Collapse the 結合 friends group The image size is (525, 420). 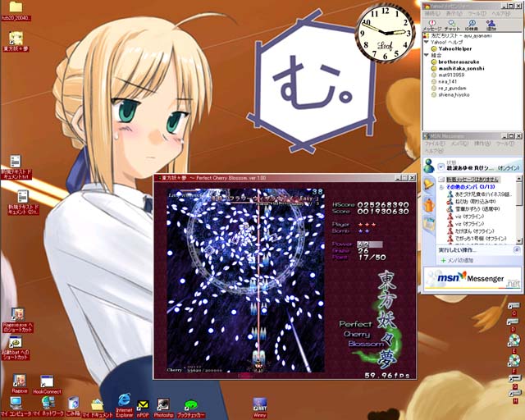(427, 56)
